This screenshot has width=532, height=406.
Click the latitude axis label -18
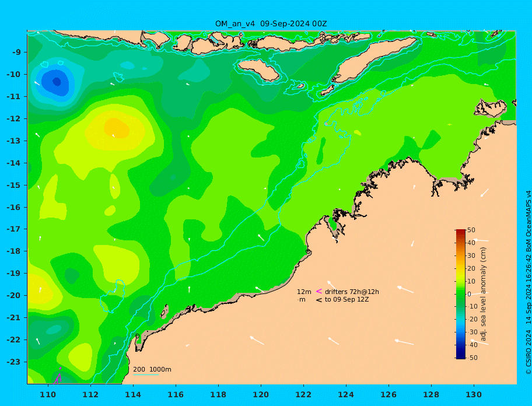pos(13,251)
